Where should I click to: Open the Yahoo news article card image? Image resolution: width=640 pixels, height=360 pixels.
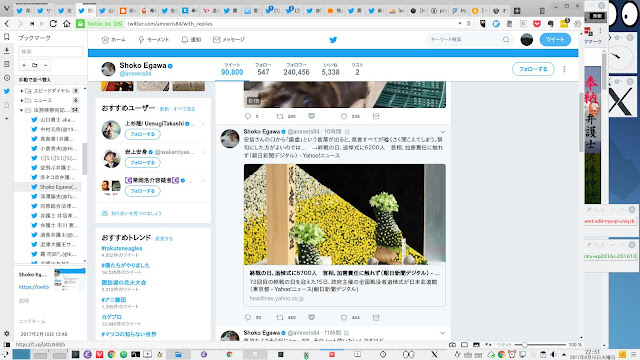(x=344, y=214)
